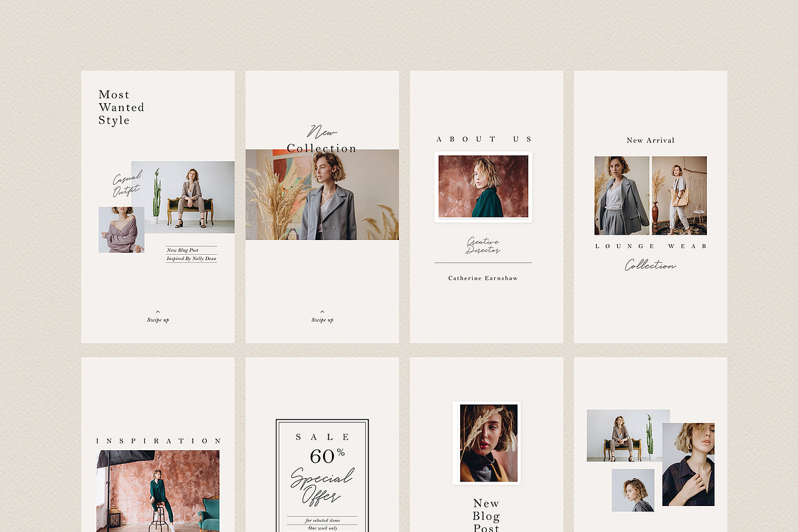798x532 pixels.
Task: Select the small profile portrait in collage
Action: pyautogui.click(x=633, y=490)
